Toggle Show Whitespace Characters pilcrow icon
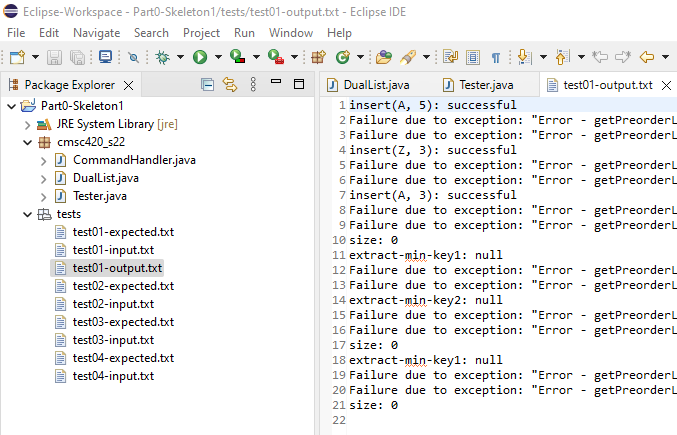The width and height of the screenshot is (677, 435). point(496,57)
